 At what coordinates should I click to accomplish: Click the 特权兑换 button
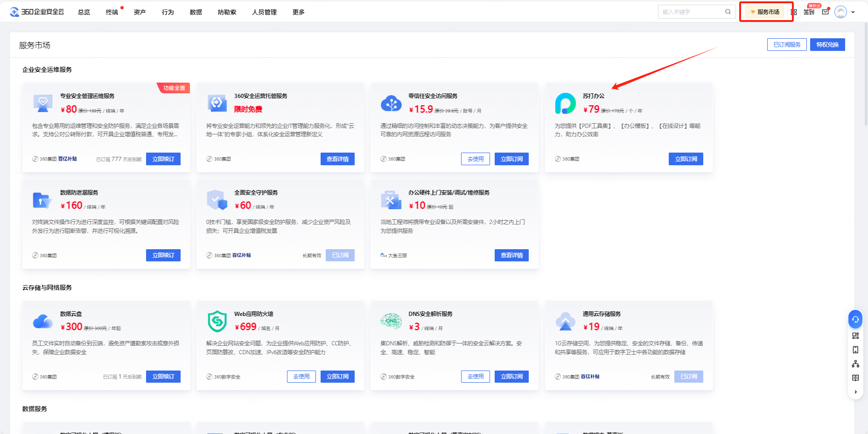pyautogui.click(x=827, y=44)
